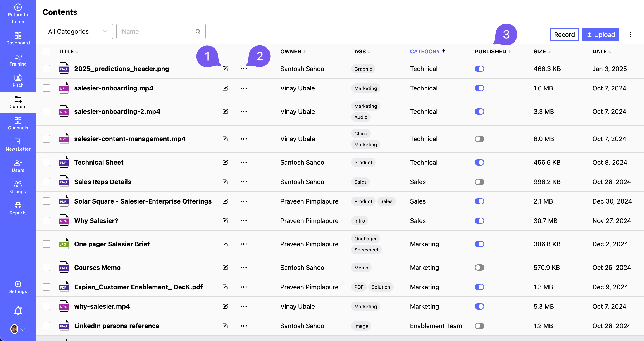Open the three-dot menu for Why Salesier?
Screen dimensions: 644x341
pos(243,221)
